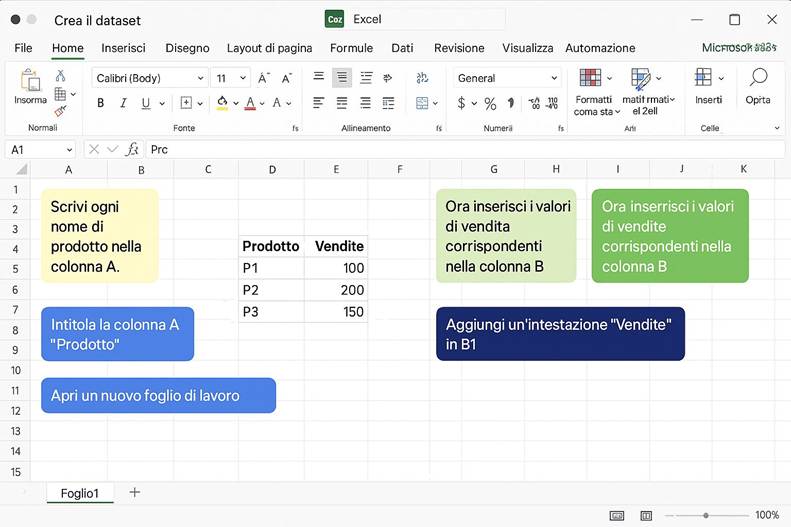The image size is (791, 527).
Task: Click the fx insert function icon
Action: [132, 149]
